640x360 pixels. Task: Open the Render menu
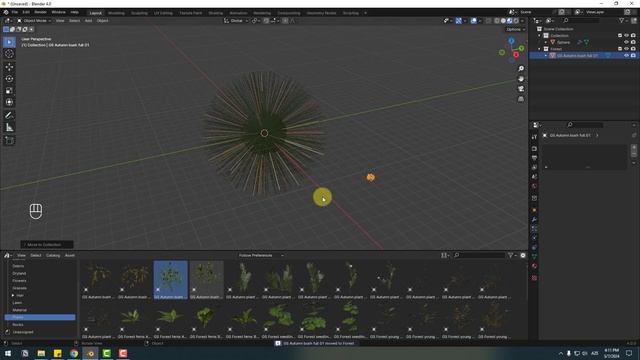click(40, 12)
